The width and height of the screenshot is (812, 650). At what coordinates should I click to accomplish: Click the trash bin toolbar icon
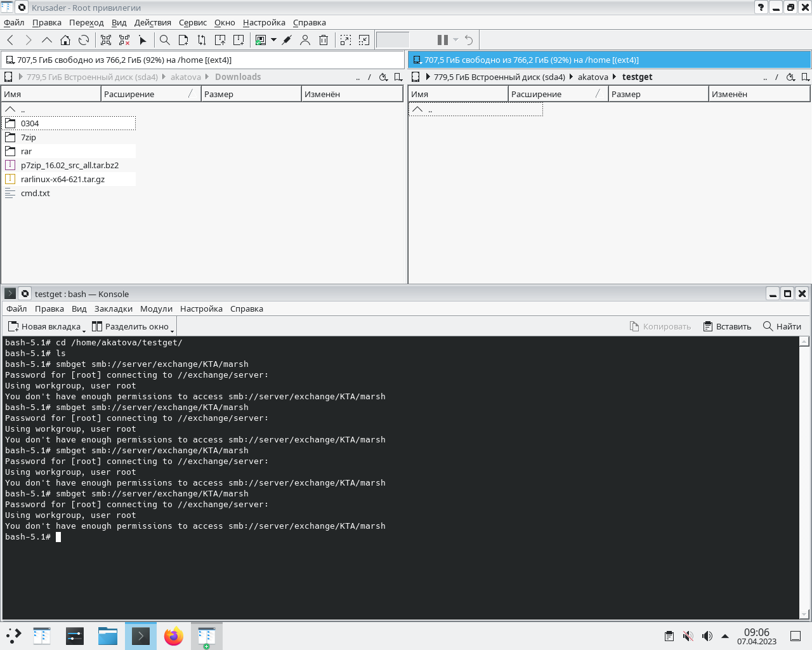click(x=324, y=40)
